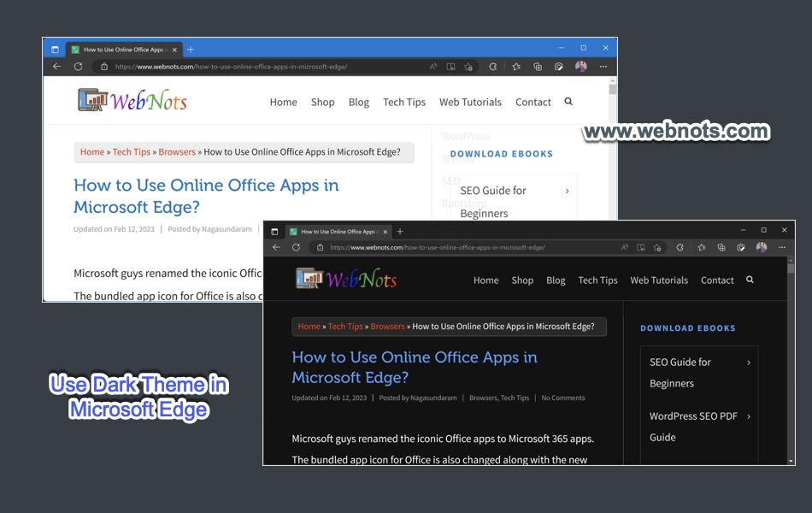Enter Immersive Reader in light Edge window
This screenshot has width=812, height=513.
pyautogui.click(x=451, y=67)
